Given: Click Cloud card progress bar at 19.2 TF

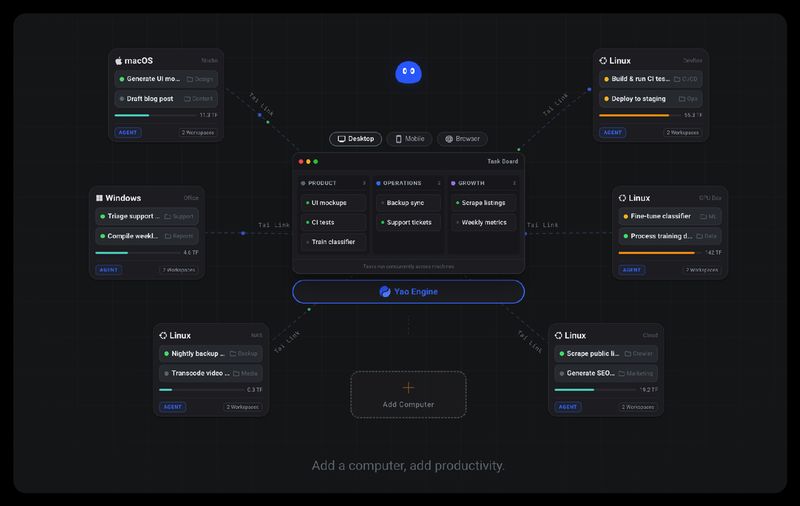Looking at the screenshot, I should click(x=595, y=390).
